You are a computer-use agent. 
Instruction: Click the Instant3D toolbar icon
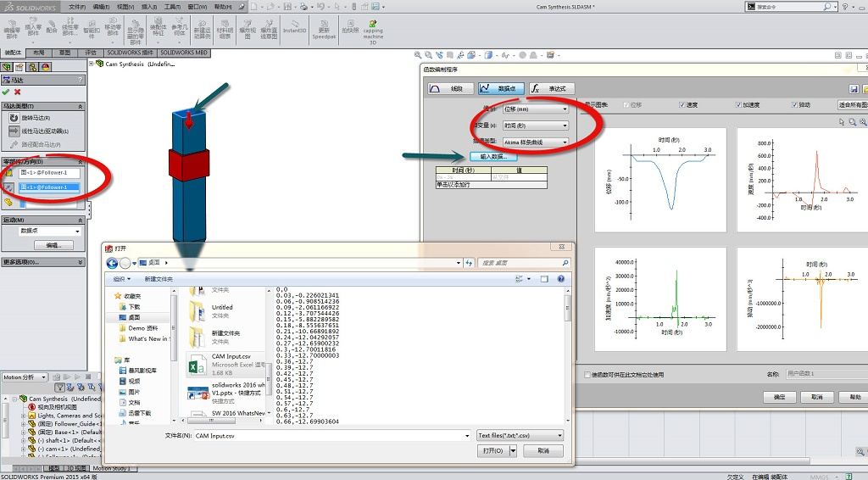294,25
